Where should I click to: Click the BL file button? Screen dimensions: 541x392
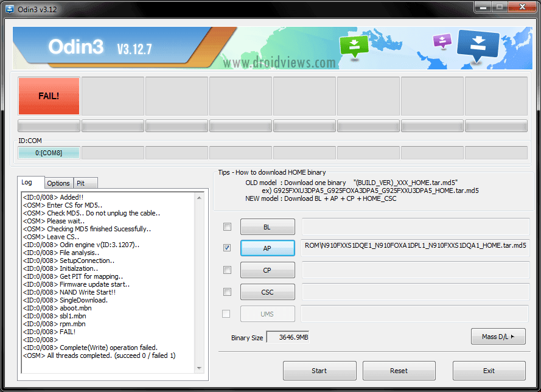click(267, 227)
